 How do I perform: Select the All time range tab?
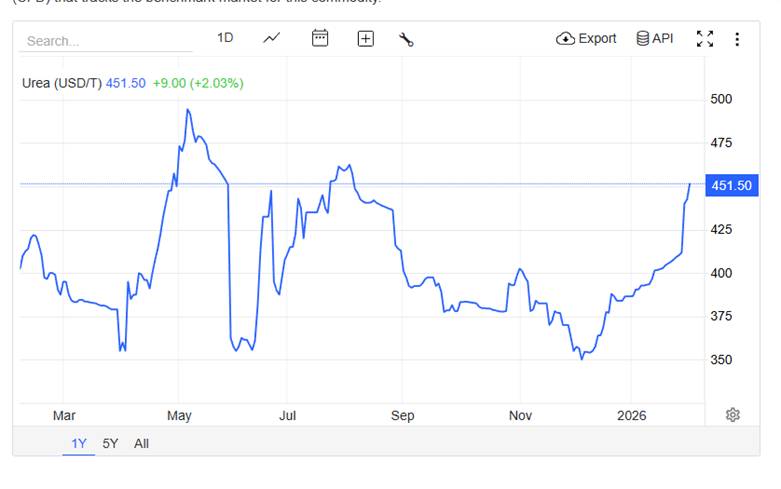click(x=141, y=443)
